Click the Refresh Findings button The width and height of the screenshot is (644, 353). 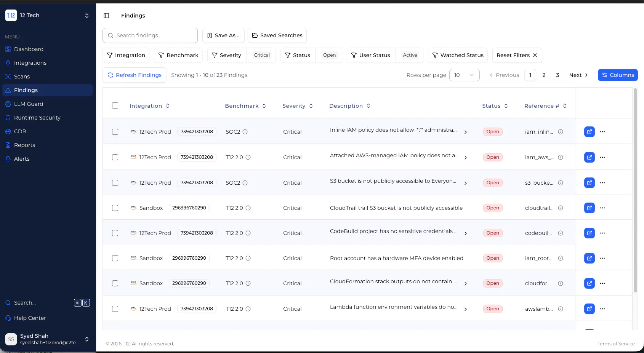tap(135, 75)
